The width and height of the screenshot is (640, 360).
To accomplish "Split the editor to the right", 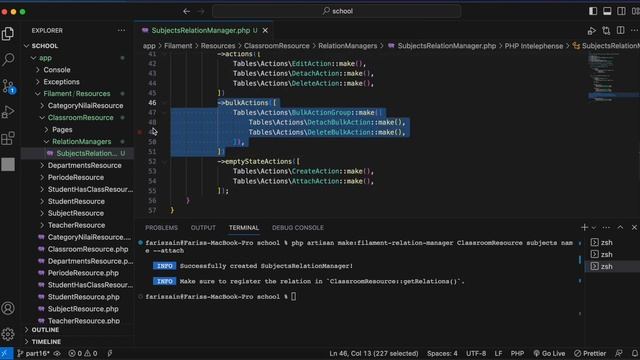I will coord(620,31).
